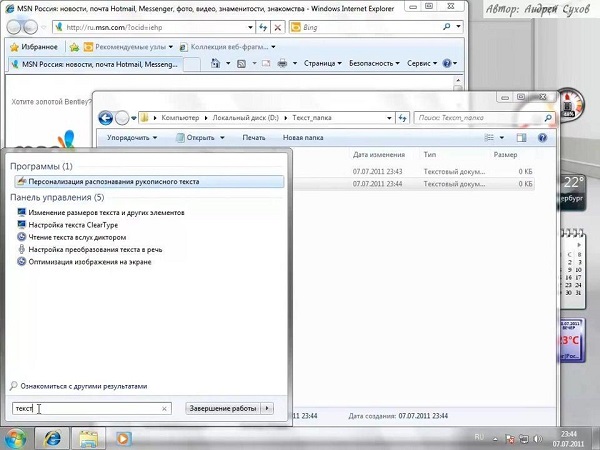Click the Internet Explorer taskbar icon
Viewport: 600px width, 450px height.
[52, 437]
